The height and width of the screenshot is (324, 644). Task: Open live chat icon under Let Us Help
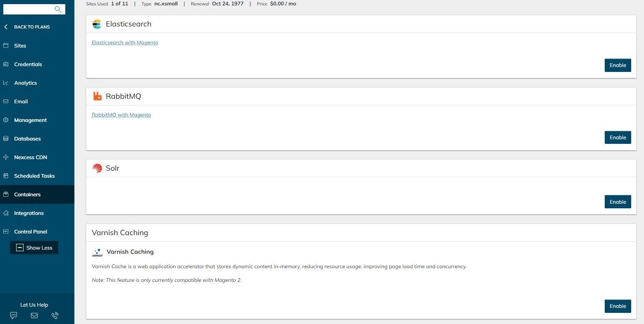tap(14, 315)
